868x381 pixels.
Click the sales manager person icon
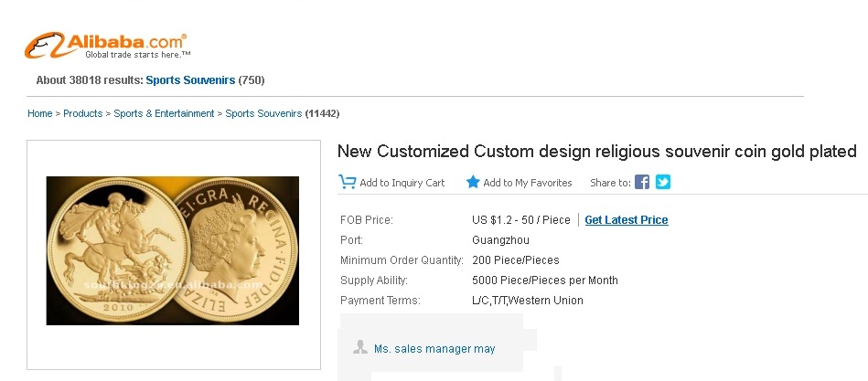coord(360,348)
